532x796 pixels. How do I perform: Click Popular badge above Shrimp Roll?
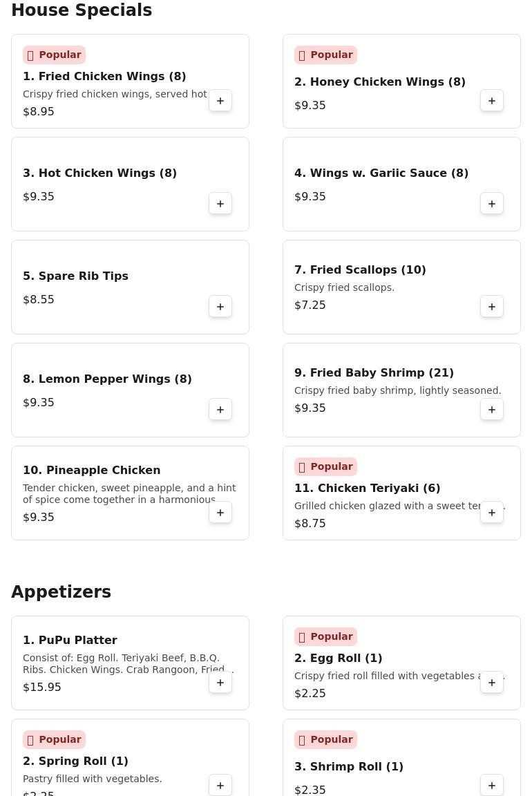325,739
